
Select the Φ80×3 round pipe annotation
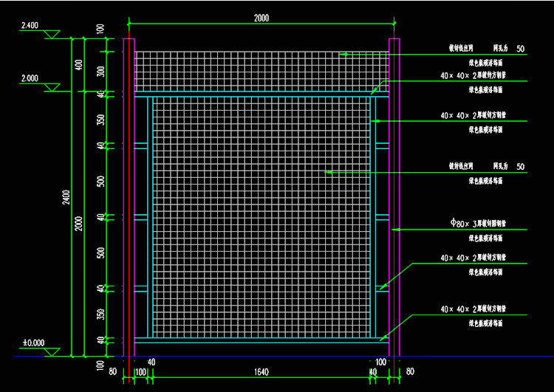(x=477, y=222)
